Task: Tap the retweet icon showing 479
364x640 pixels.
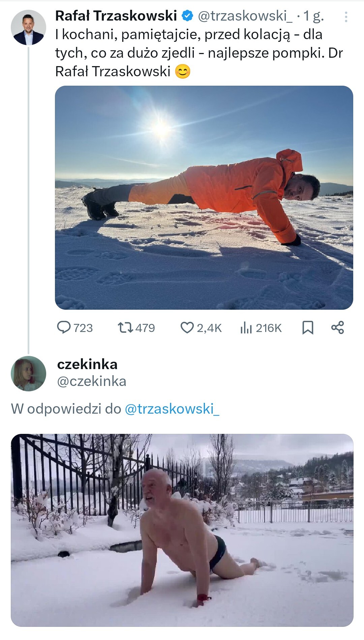Action: point(125,328)
